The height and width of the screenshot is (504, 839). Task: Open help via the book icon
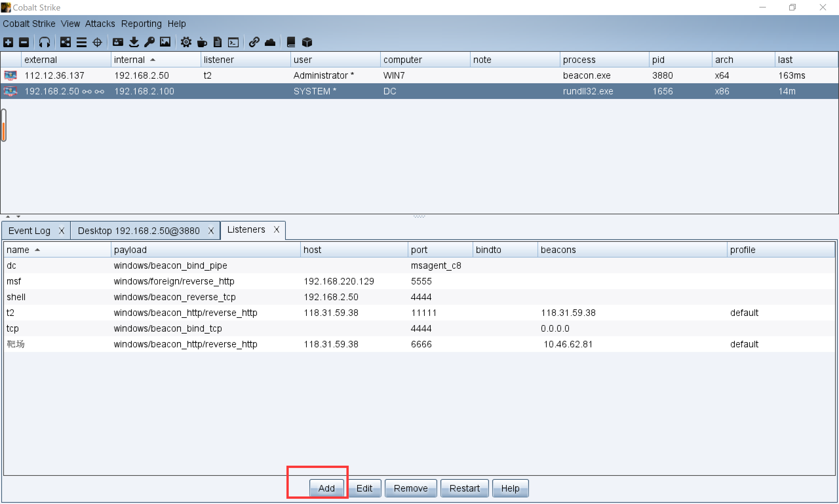[x=291, y=42]
